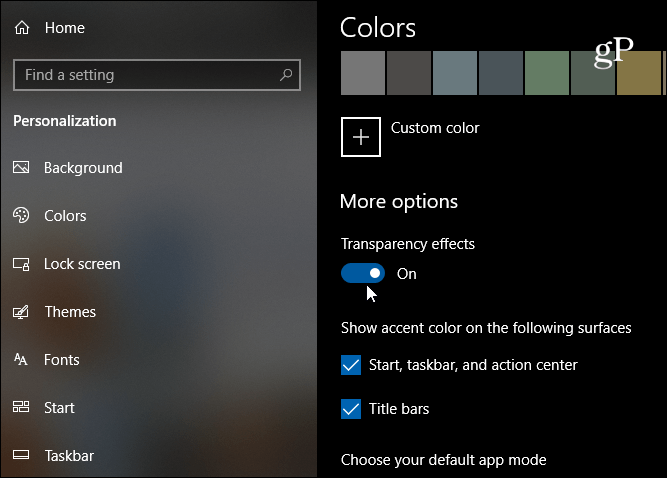This screenshot has width=667, height=478.
Task: Open the Lock screen settings page
Action: pyautogui.click(x=82, y=264)
